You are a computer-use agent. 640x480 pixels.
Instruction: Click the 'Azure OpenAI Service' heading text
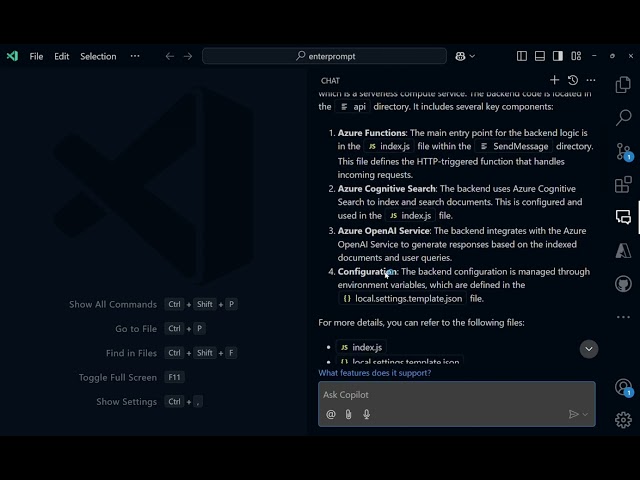click(x=383, y=231)
